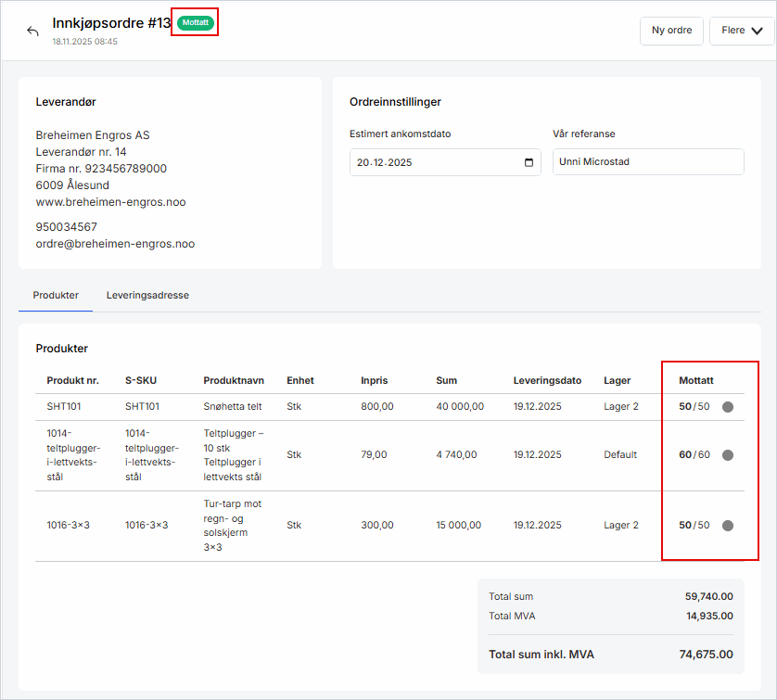Click the green Mottatt status badge

[196, 22]
